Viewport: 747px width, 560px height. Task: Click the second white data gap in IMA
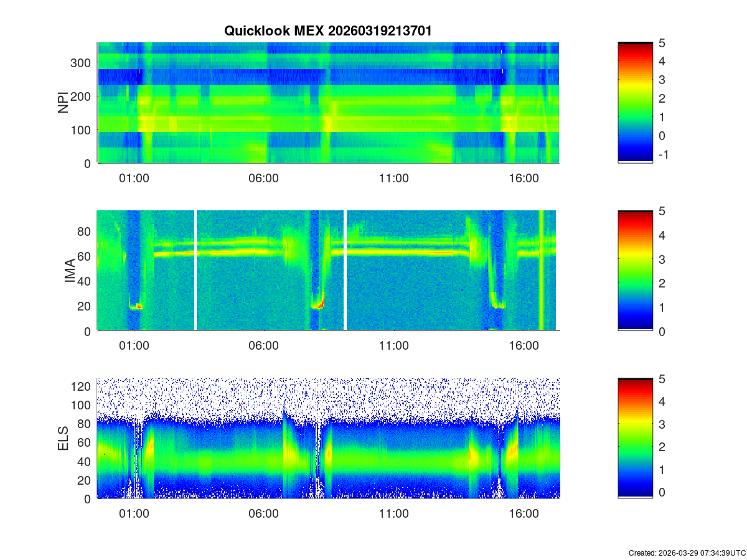[x=345, y=271]
